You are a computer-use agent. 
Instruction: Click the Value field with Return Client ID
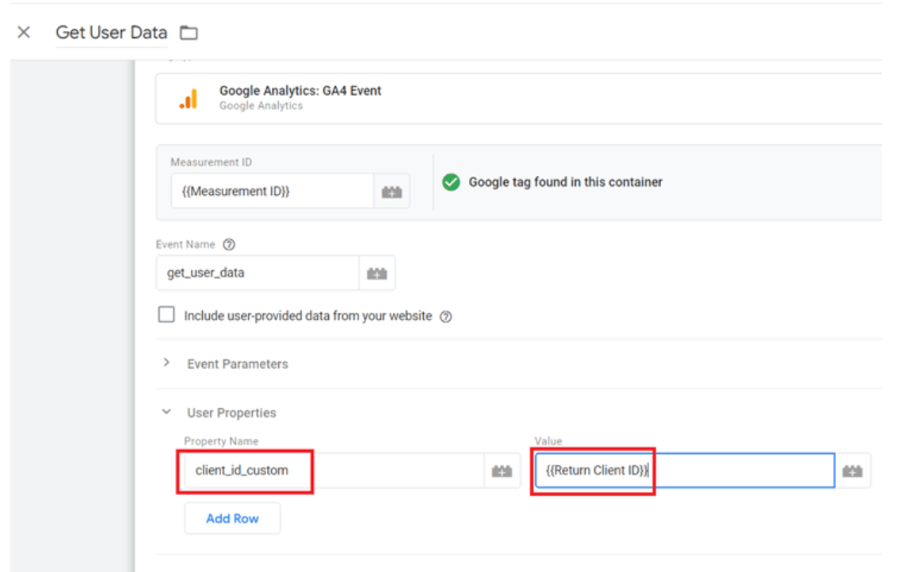(x=685, y=470)
